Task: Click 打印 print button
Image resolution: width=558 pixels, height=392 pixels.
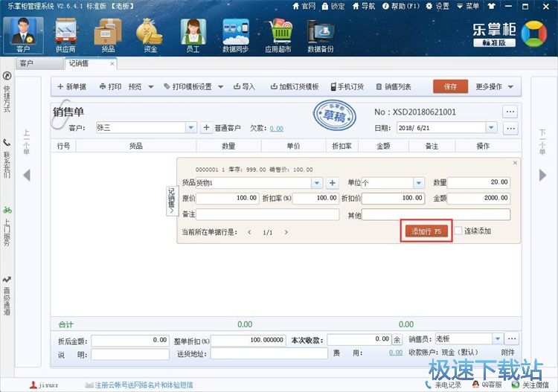Action: pyautogui.click(x=110, y=86)
